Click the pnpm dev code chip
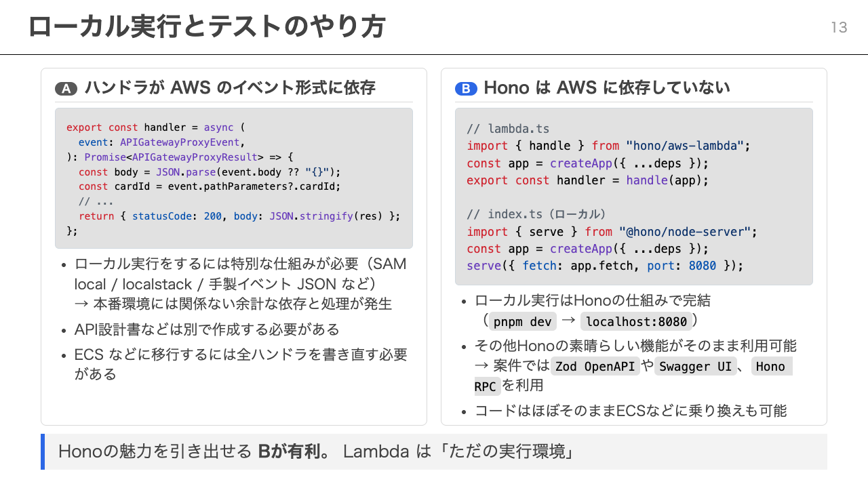Screen dimensions: 868x488 tap(522, 321)
